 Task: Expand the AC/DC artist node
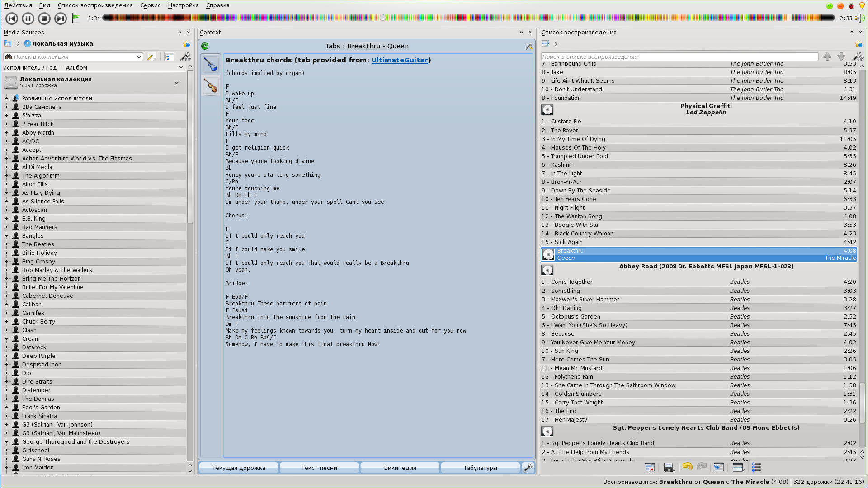6,141
